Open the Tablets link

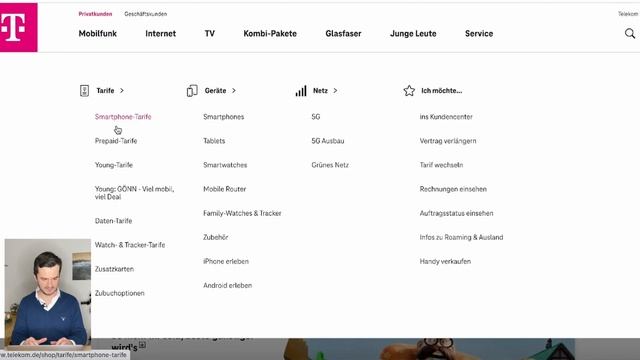pos(214,141)
